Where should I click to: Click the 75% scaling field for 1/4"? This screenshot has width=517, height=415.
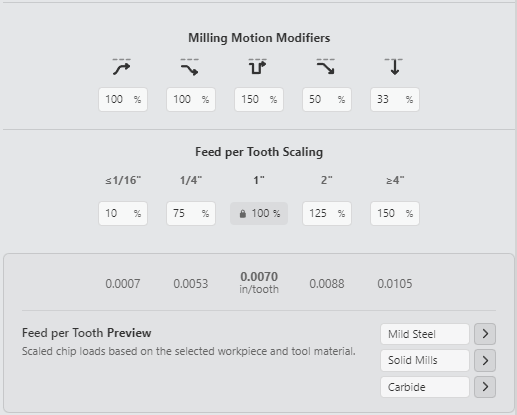tap(191, 213)
